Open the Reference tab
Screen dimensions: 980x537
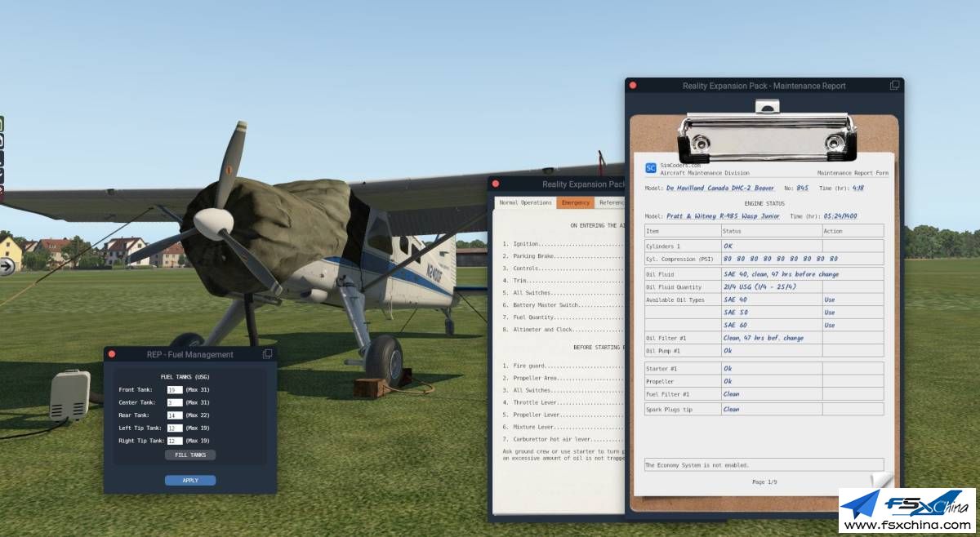[611, 202]
